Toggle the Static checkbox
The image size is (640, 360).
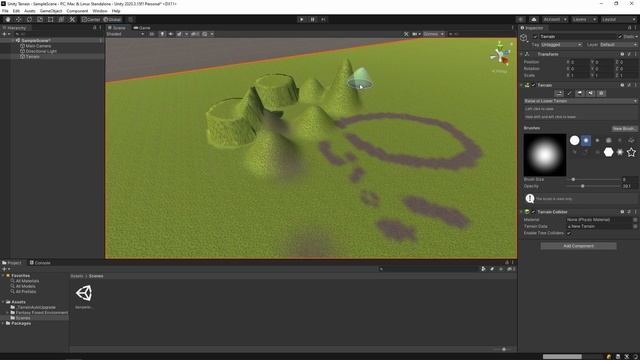click(620, 37)
